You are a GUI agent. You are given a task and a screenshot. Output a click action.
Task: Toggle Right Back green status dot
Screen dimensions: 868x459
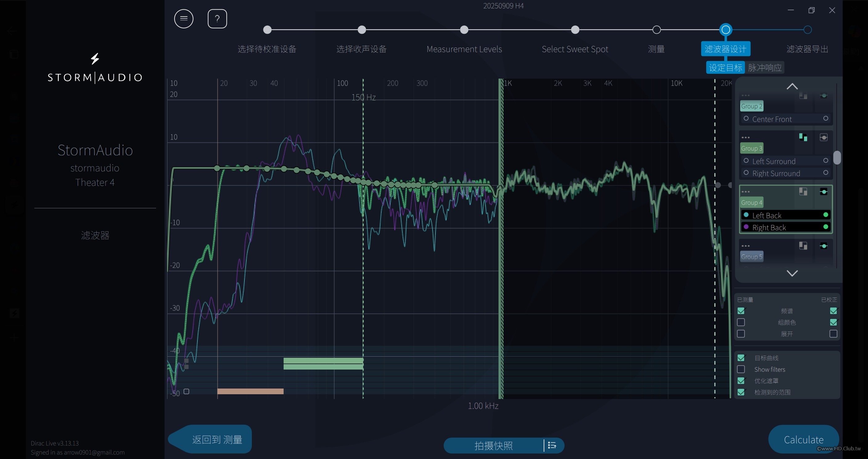(825, 227)
